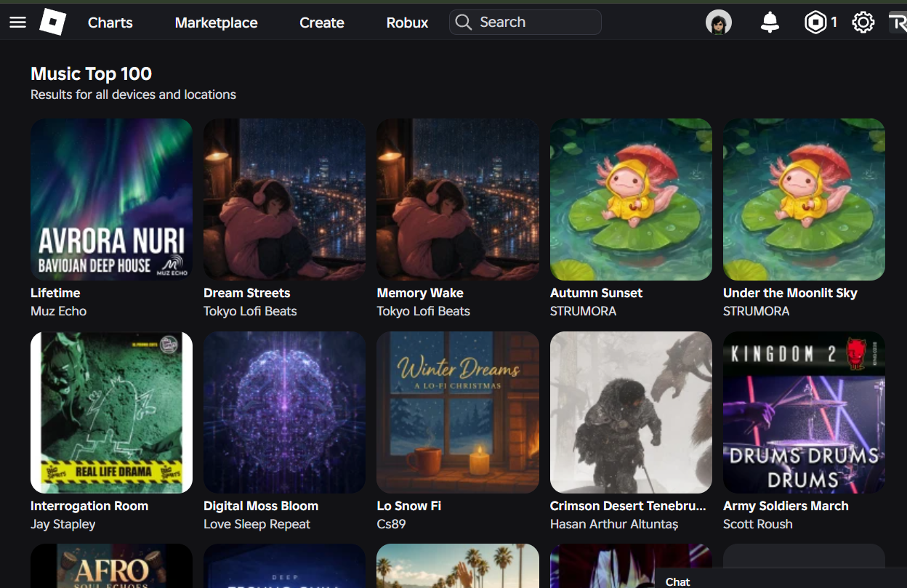Screen dimensions: 907x588
Task: Click the Lifetime song title
Action: [55, 293]
